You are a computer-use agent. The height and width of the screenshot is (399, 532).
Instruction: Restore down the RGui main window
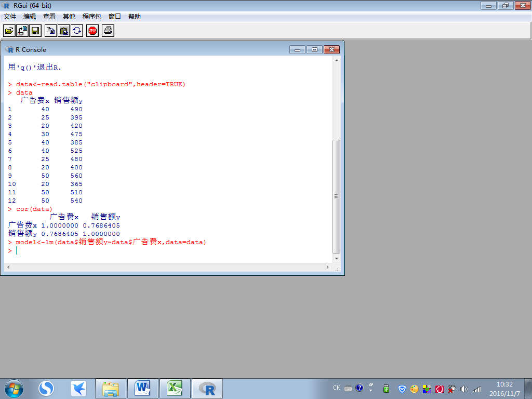pyautogui.click(x=506, y=5)
